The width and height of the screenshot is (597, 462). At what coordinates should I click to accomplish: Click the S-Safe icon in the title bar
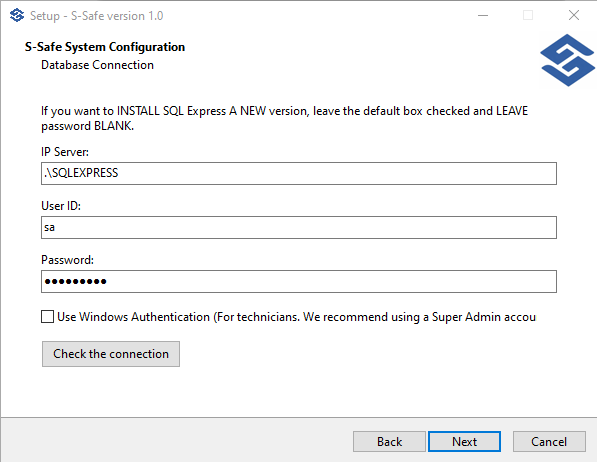pyautogui.click(x=17, y=16)
